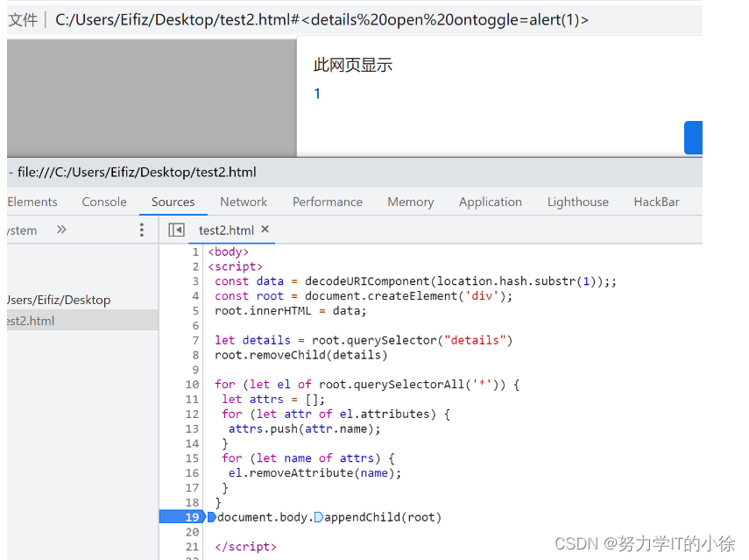Image resolution: width=749 pixels, height=560 pixels.
Task: Click the blue OK button in alert dialog
Action: click(x=693, y=138)
